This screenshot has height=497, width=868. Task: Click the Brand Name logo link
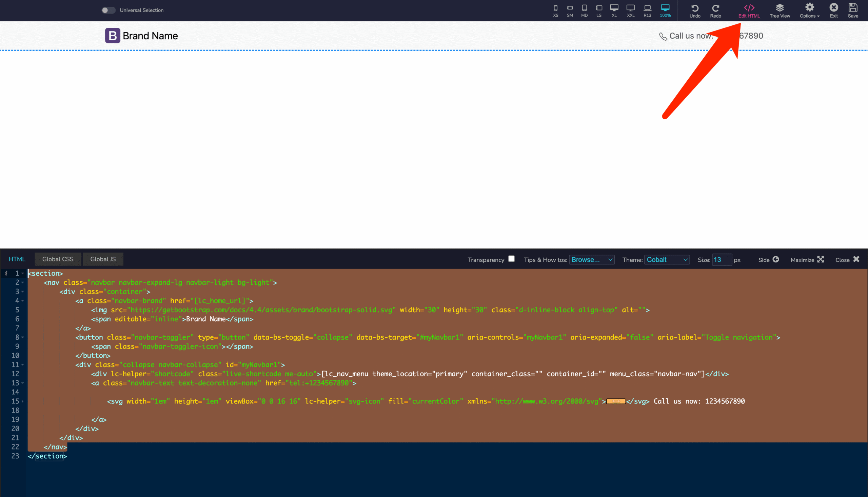click(141, 36)
